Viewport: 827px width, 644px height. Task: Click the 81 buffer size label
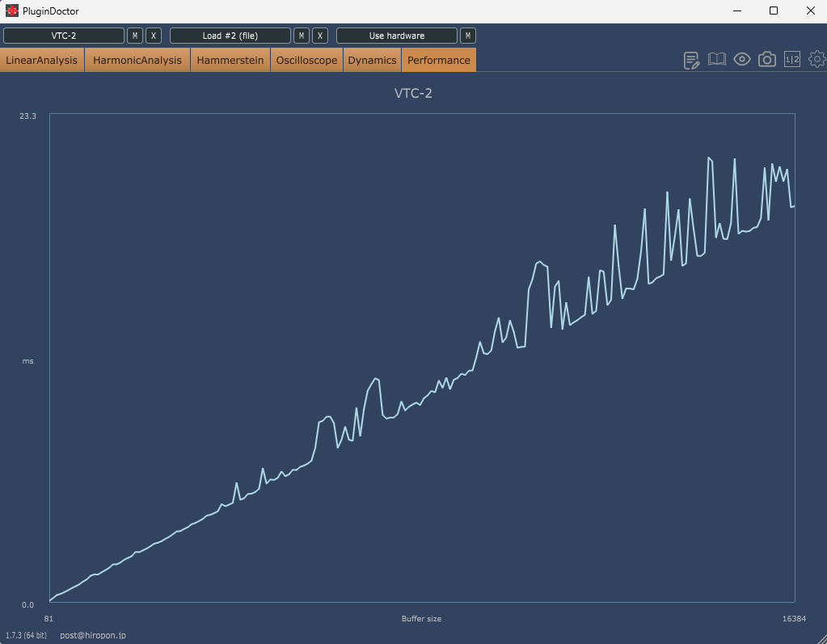(x=49, y=619)
